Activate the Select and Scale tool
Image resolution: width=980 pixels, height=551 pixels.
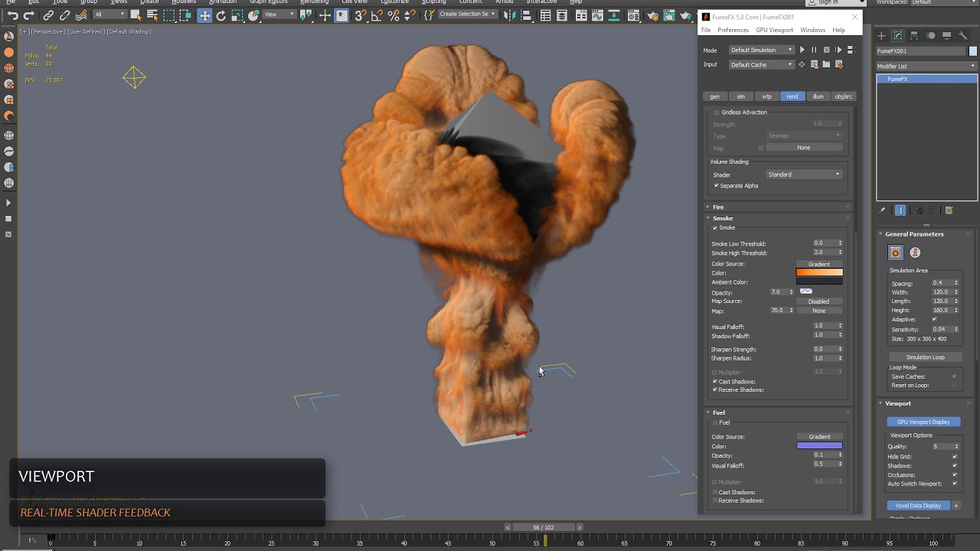tap(237, 15)
